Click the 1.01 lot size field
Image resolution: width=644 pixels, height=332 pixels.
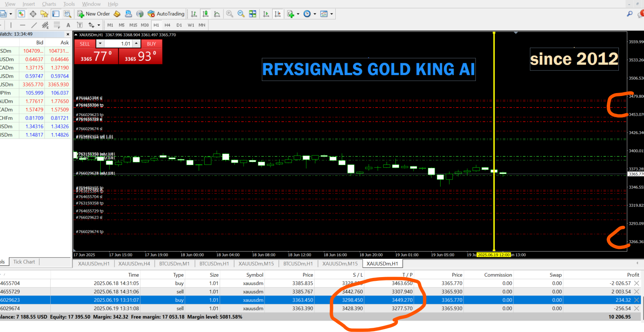point(118,44)
